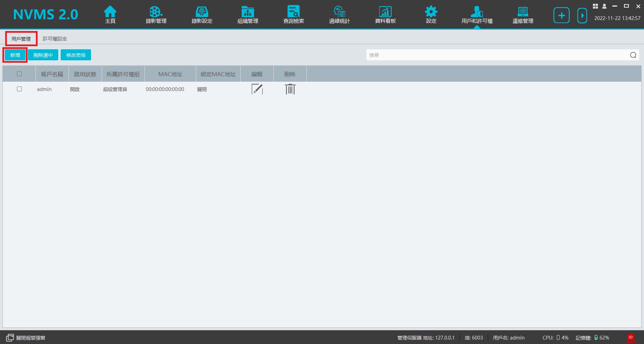Screen dimensions: 644x344
Task: Click the 00:00:00:00:00:00 MAC cell
Action: (x=165, y=89)
